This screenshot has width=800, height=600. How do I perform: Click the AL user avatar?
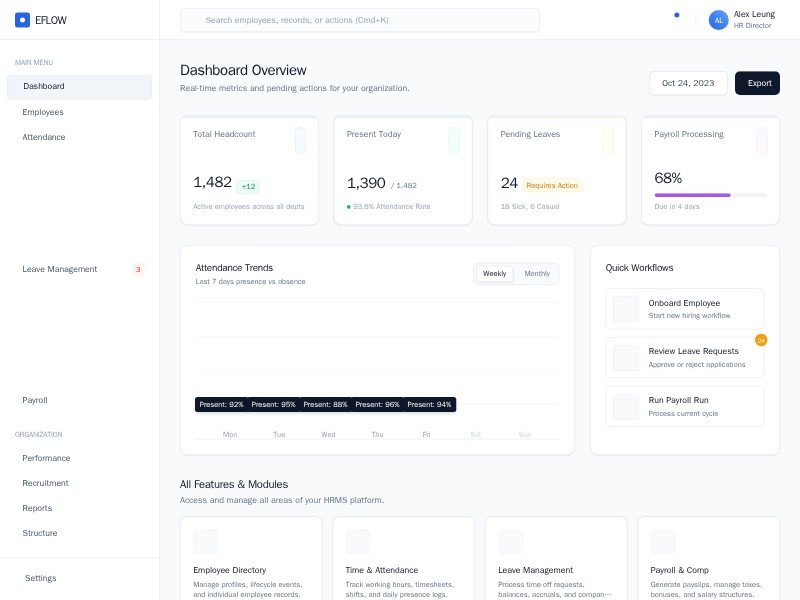click(718, 19)
